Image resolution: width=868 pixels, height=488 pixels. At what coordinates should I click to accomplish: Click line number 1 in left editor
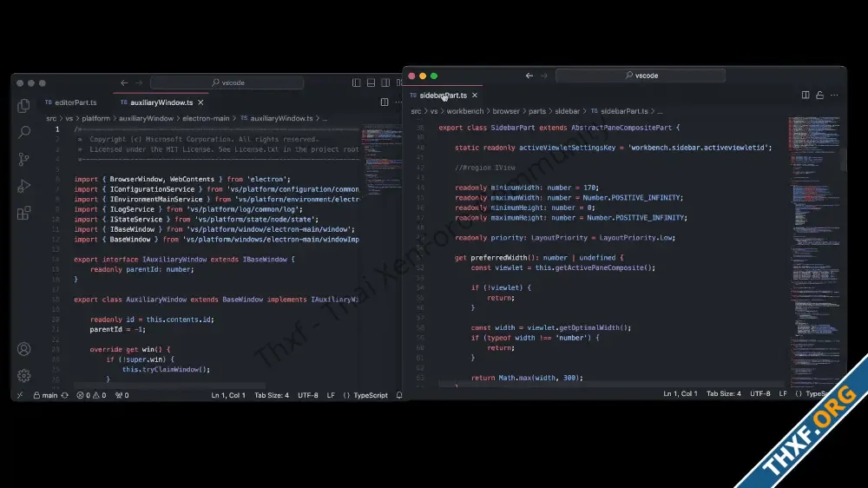pyautogui.click(x=57, y=129)
